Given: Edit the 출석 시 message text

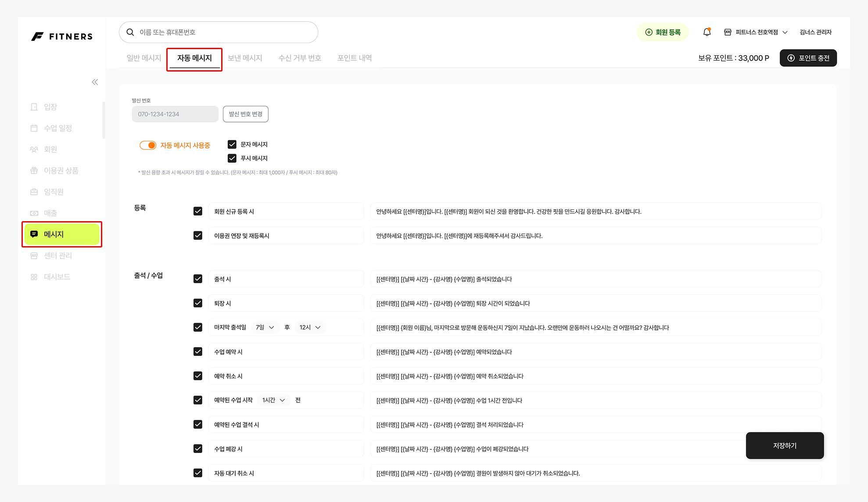Looking at the screenshot, I should (x=596, y=279).
